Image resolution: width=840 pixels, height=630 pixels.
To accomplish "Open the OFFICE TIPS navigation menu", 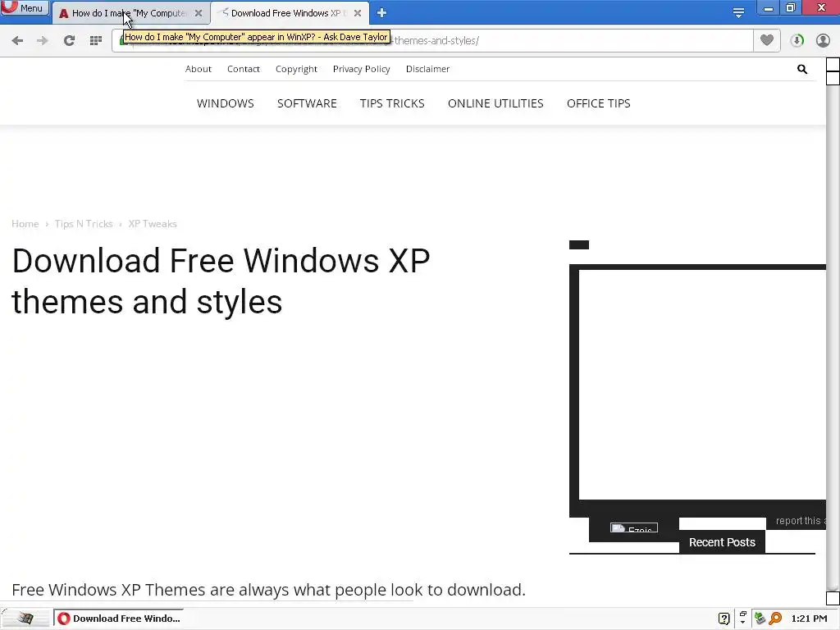I will (x=598, y=103).
